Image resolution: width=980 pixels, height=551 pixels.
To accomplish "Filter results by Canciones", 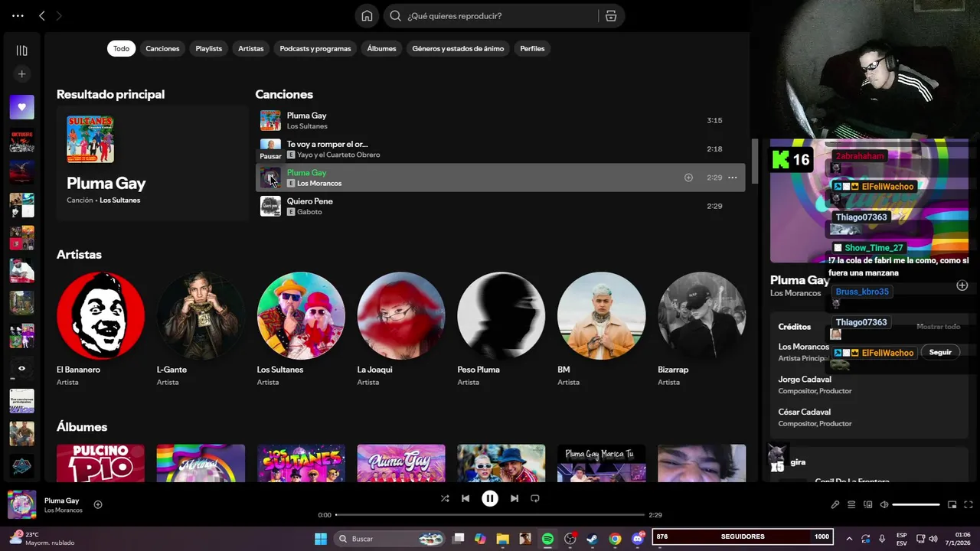I will [162, 48].
